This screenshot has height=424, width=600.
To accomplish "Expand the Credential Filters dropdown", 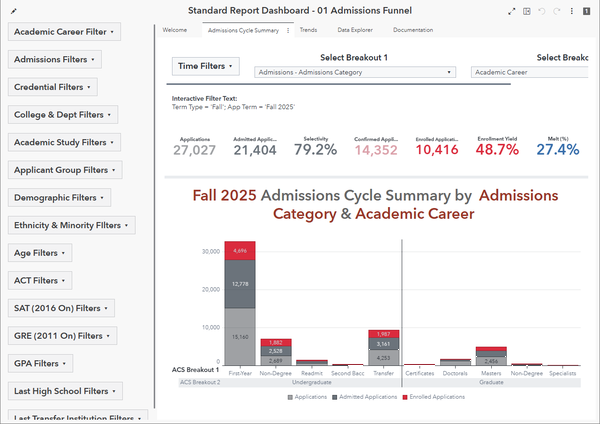I will tap(53, 87).
